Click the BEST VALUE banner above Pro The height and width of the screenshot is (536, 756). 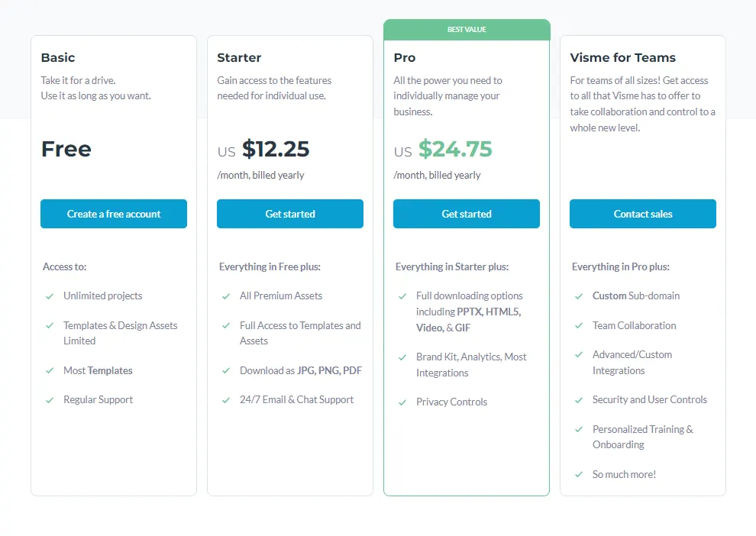click(467, 29)
